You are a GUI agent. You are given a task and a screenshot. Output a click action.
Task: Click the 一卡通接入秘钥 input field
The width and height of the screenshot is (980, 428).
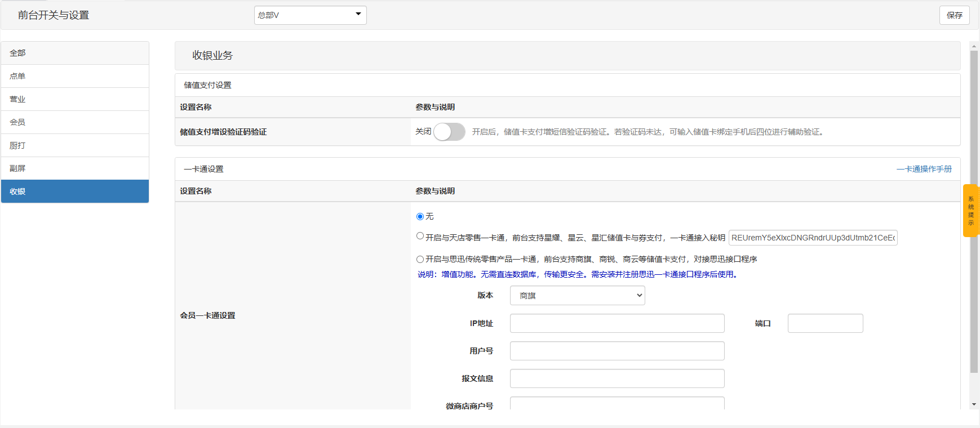[x=813, y=238]
